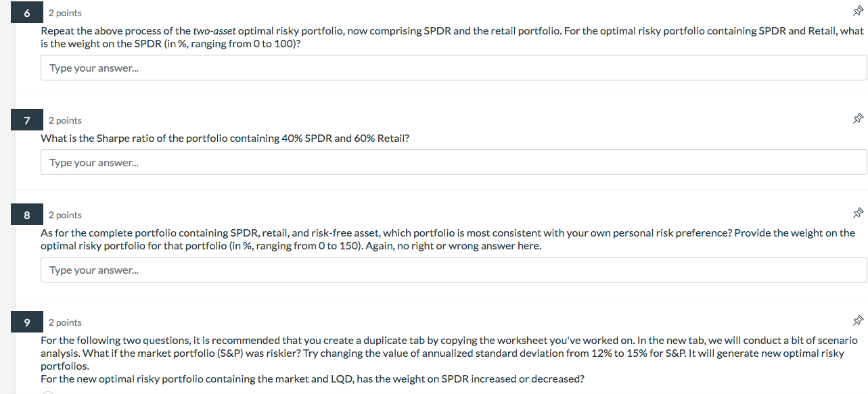Select the first answer choice for question 9
This screenshot has height=394, width=868.
click(47, 392)
